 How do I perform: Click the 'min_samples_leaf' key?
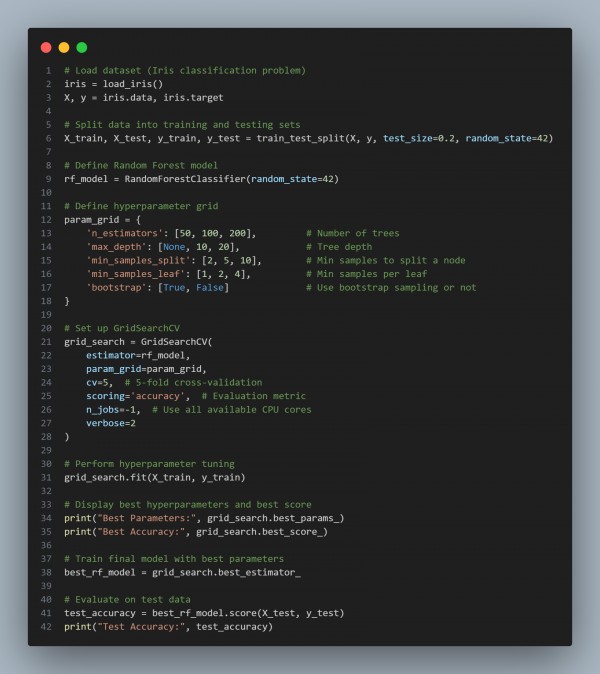tap(135, 274)
